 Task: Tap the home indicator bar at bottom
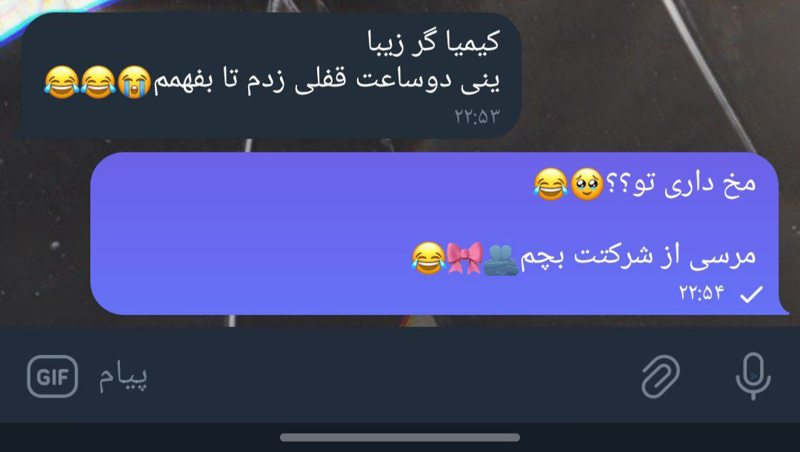point(400,437)
